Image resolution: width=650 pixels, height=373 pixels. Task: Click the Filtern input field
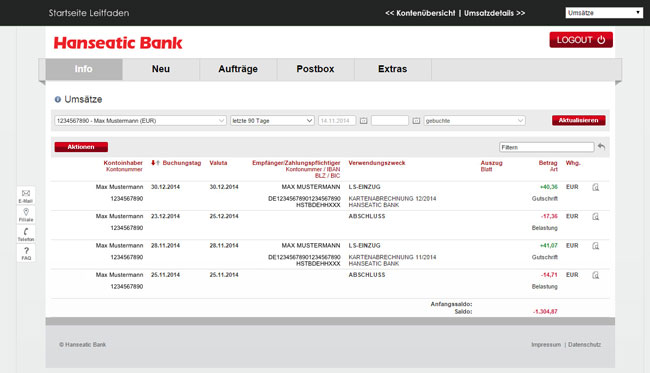click(546, 147)
